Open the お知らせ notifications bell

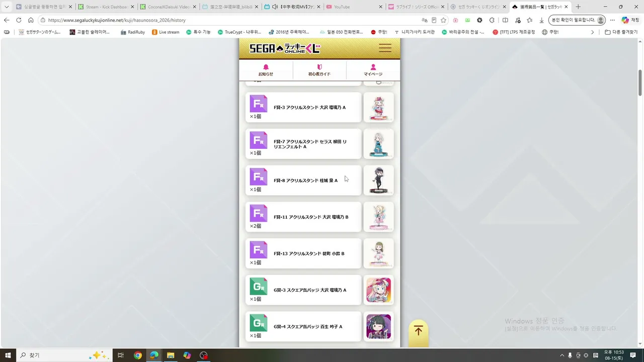point(266,70)
